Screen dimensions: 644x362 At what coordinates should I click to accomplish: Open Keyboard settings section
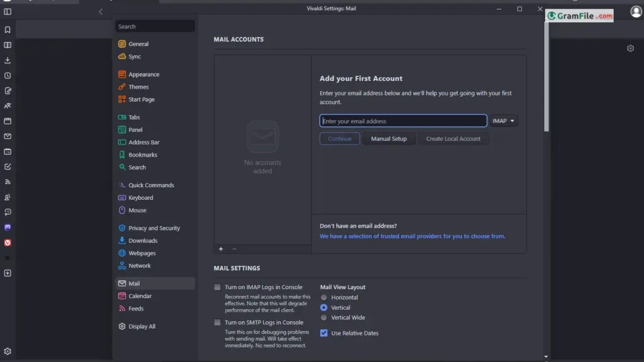click(155, 198)
